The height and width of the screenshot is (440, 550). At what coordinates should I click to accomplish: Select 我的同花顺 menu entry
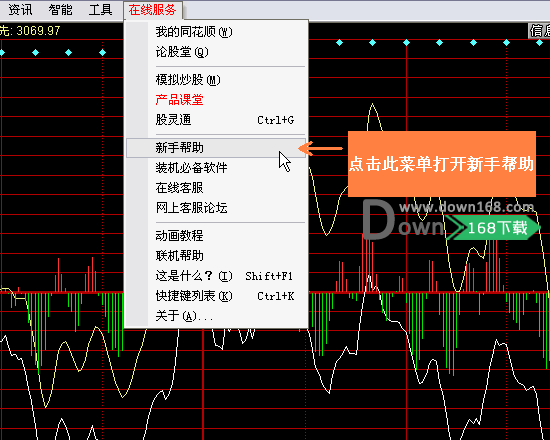coord(216,32)
